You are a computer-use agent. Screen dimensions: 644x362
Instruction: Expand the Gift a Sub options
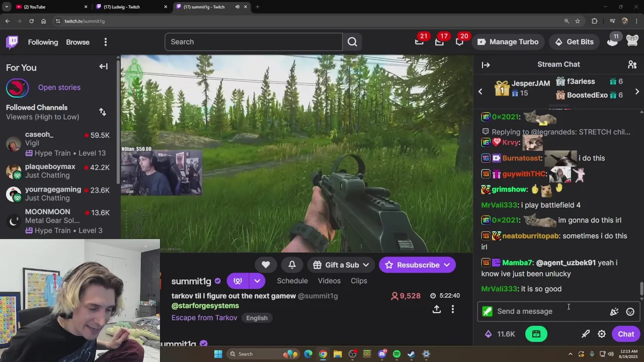(x=342, y=265)
